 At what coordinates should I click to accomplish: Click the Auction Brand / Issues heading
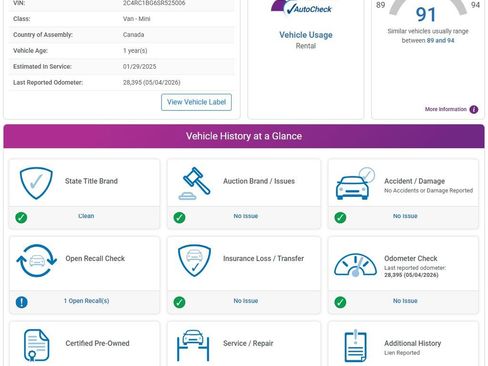click(259, 181)
